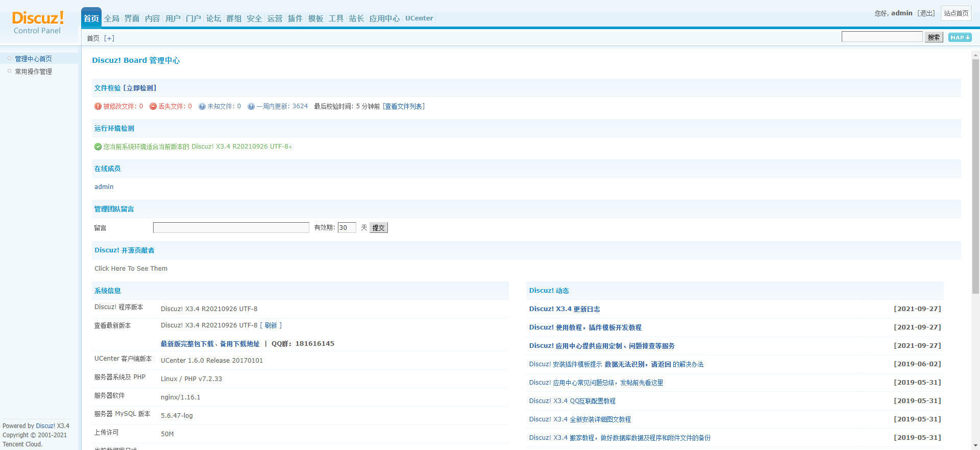Screen dimensions: 980x450
Task: Open 最新版完整包下载 link
Action: tap(187, 344)
